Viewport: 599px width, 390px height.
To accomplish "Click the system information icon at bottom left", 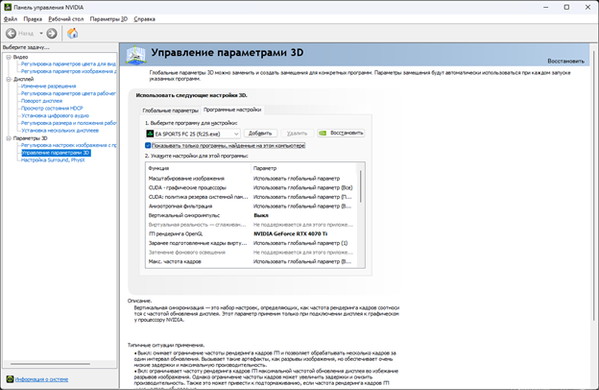I will (10, 379).
